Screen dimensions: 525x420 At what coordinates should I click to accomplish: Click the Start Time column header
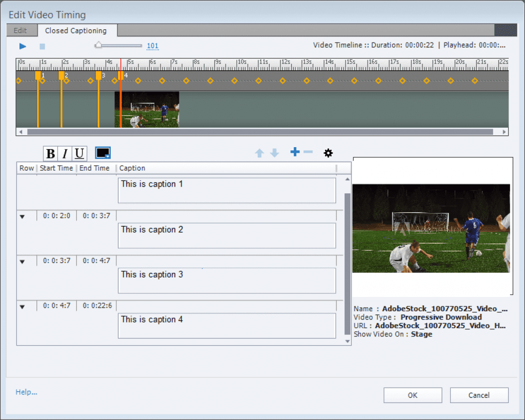pos(56,168)
